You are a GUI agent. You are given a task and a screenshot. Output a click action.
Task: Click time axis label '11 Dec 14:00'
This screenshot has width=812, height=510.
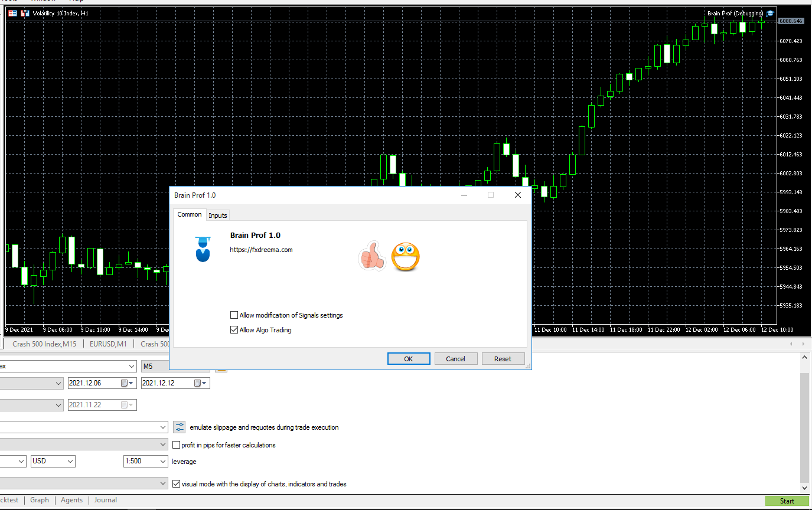588,329
